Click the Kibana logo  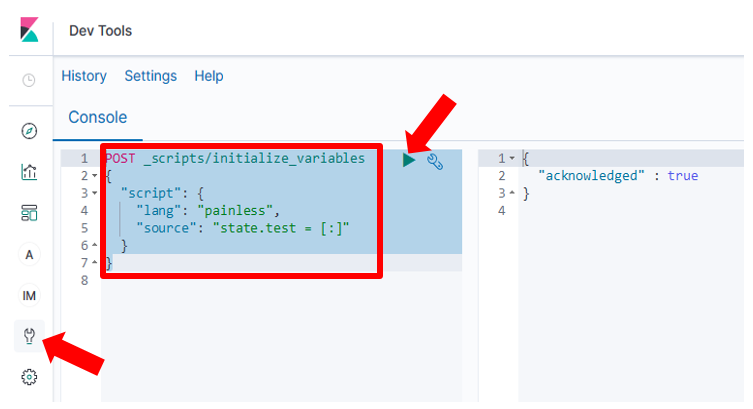pyautogui.click(x=29, y=30)
